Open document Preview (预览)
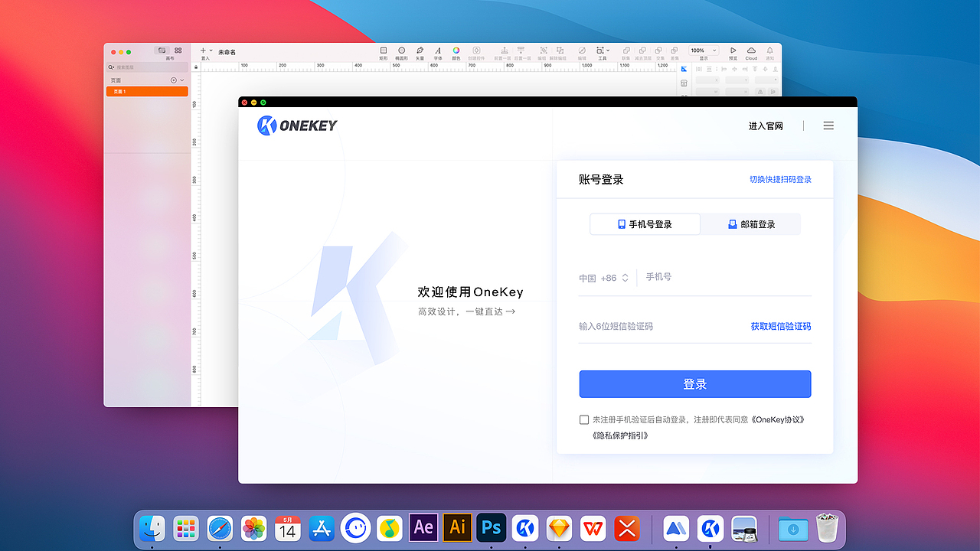Screen dimensions: 980x551 click(x=733, y=50)
